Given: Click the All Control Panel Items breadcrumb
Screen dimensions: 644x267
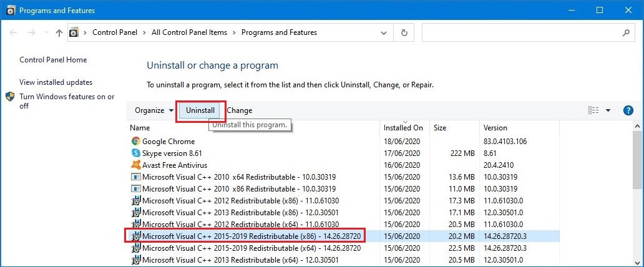Looking at the screenshot, I should (x=189, y=32).
